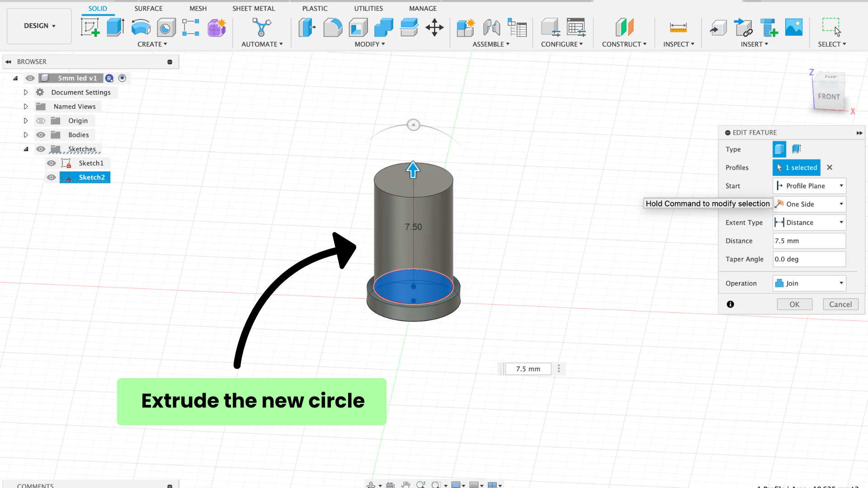
Task: Toggle visibility of the Bodies folder
Action: coord(41,135)
